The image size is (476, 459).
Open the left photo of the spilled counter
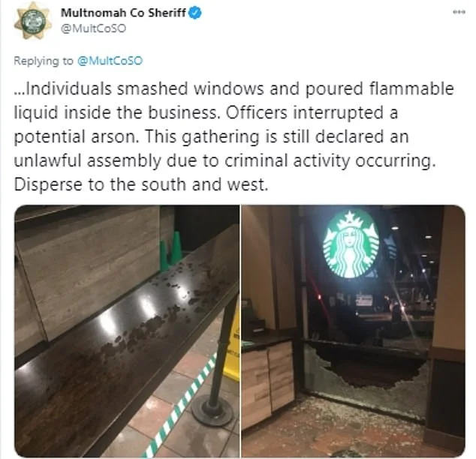pos(127,331)
